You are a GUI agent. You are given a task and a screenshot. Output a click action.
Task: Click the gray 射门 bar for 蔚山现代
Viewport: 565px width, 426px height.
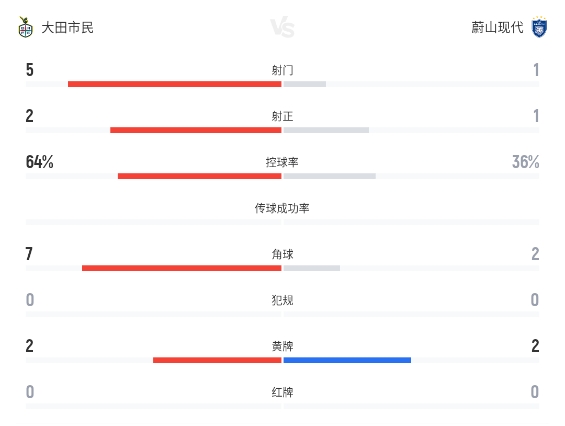305,84
